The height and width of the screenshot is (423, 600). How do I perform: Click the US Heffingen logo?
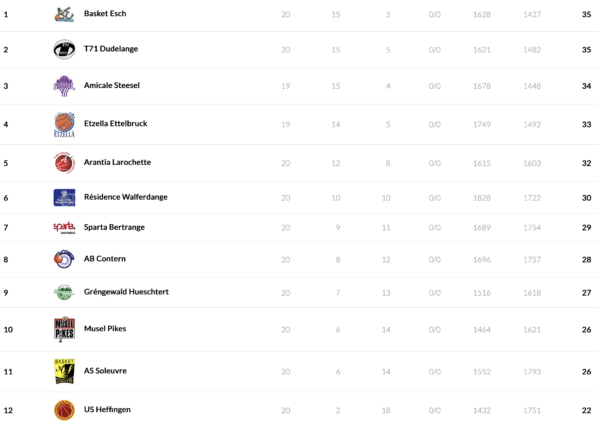[64, 409]
